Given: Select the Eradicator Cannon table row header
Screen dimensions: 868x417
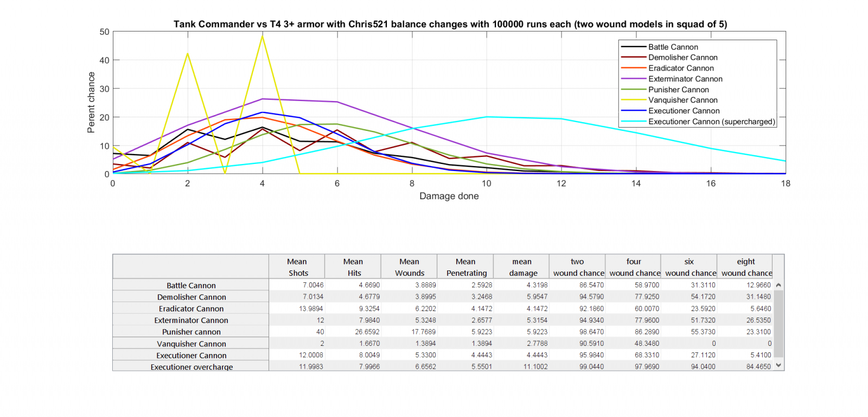Looking at the screenshot, I should pyautogui.click(x=191, y=309).
